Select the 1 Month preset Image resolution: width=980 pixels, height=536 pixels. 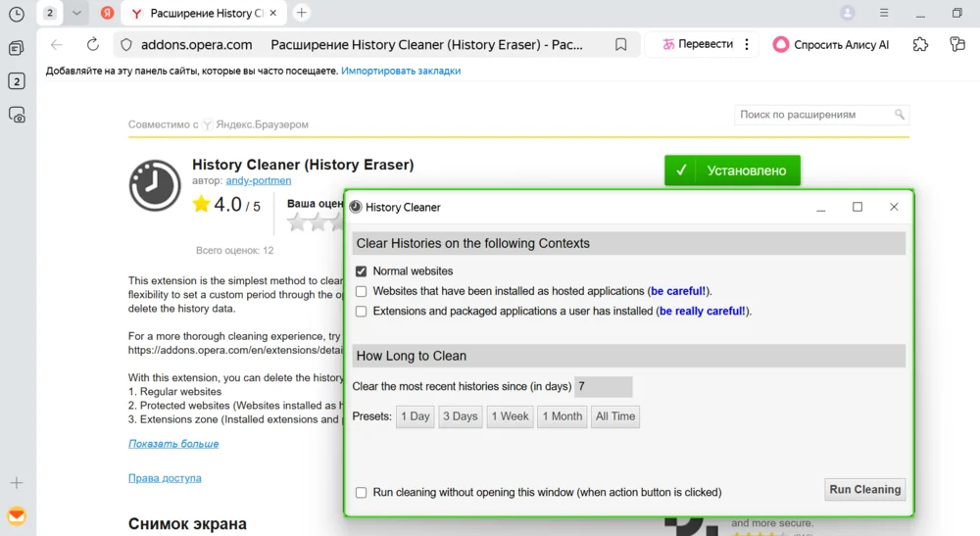pos(562,416)
